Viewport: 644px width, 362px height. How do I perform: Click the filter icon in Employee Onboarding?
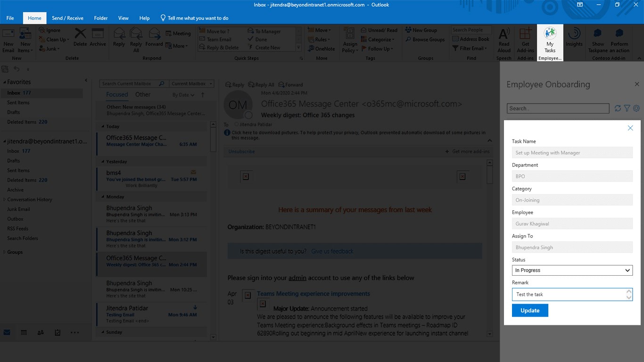click(627, 108)
